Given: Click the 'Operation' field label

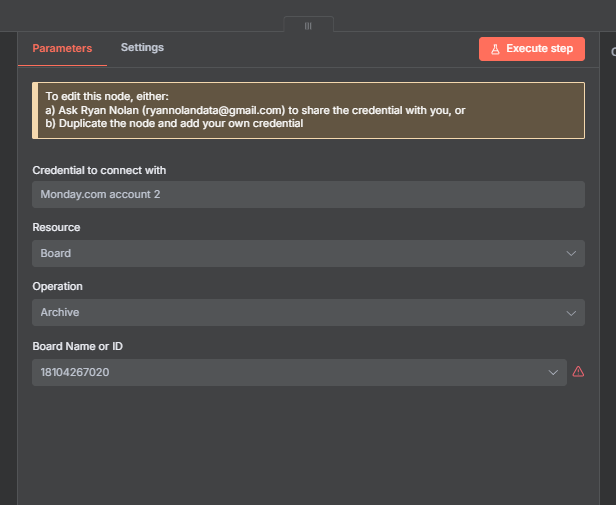Looking at the screenshot, I should tap(57, 287).
